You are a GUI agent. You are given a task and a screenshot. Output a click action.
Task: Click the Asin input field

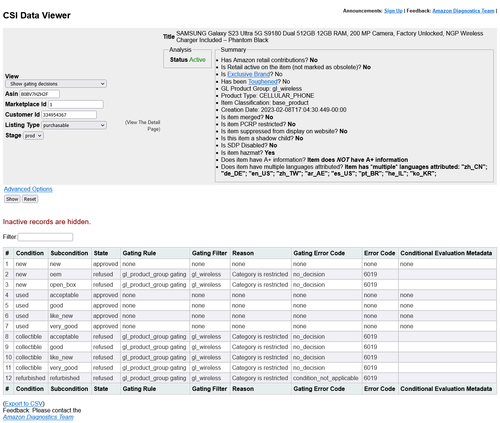[x=39, y=94]
